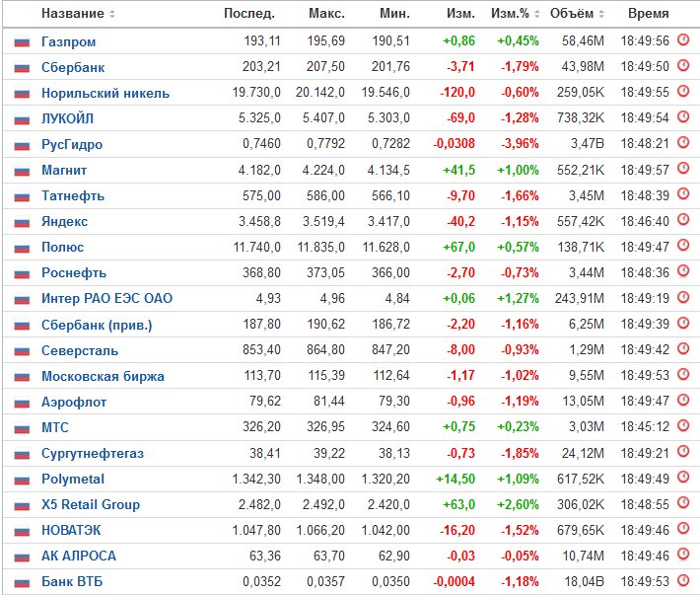Click the clock icon in Роснефть row
Image resolution: width=700 pixels, height=595 pixels.
[x=683, y=271]
